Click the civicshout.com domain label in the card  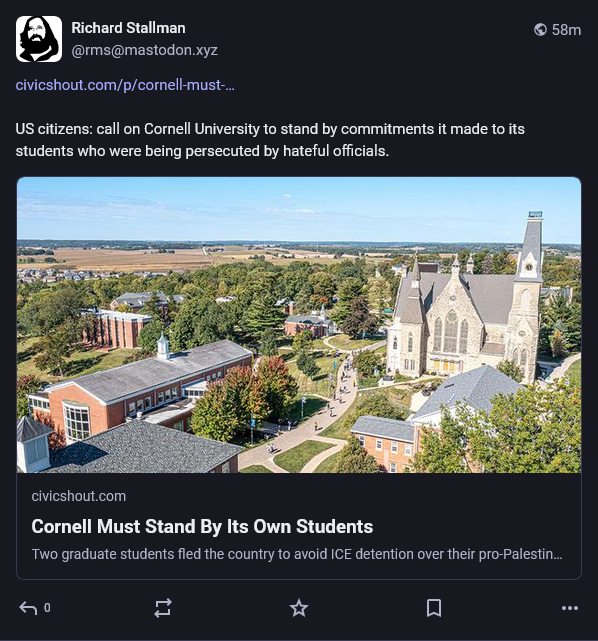coord(78,496)
